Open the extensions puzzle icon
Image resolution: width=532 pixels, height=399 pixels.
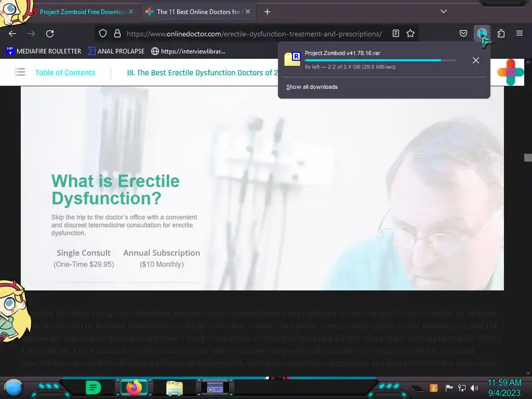point(501,33)
